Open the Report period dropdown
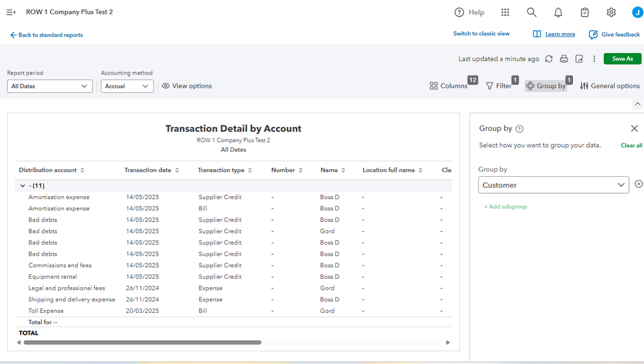This screenshot has height=364, width=644. click(x=50, y=86)
